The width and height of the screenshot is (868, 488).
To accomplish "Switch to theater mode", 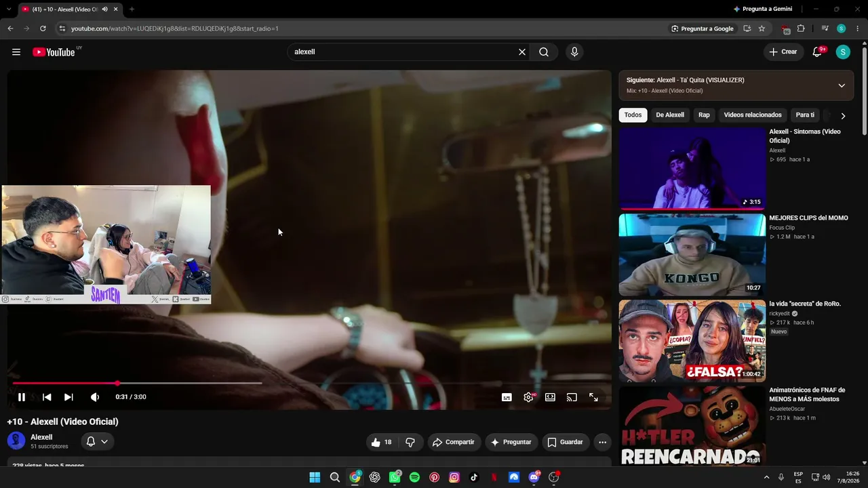I will [550, 397].
